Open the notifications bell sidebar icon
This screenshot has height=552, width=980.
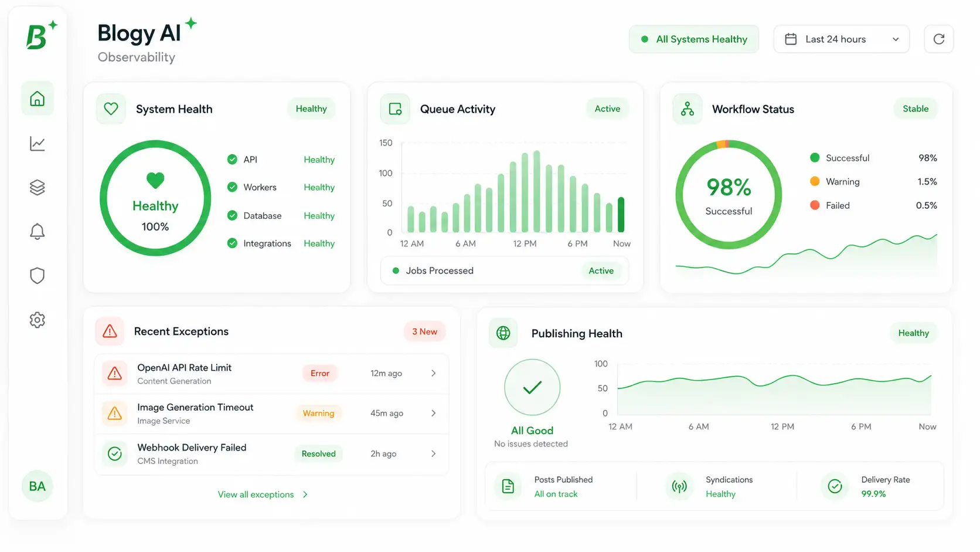38,232
